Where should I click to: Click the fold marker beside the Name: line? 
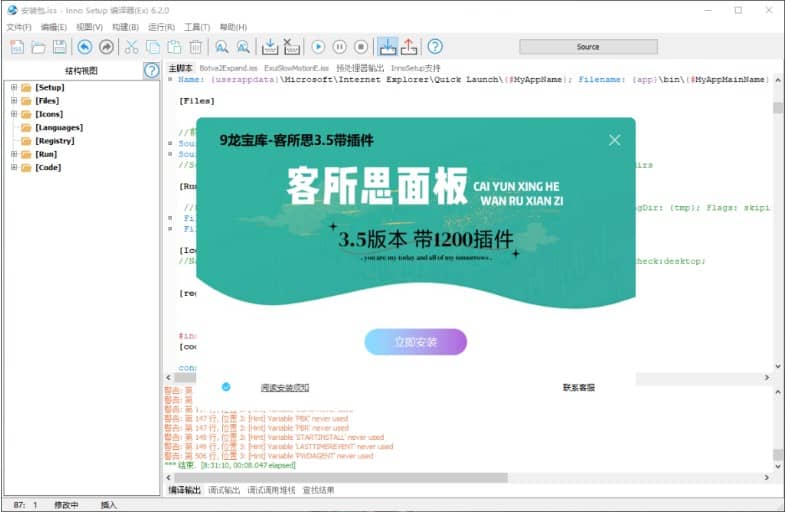coord(170,80)
